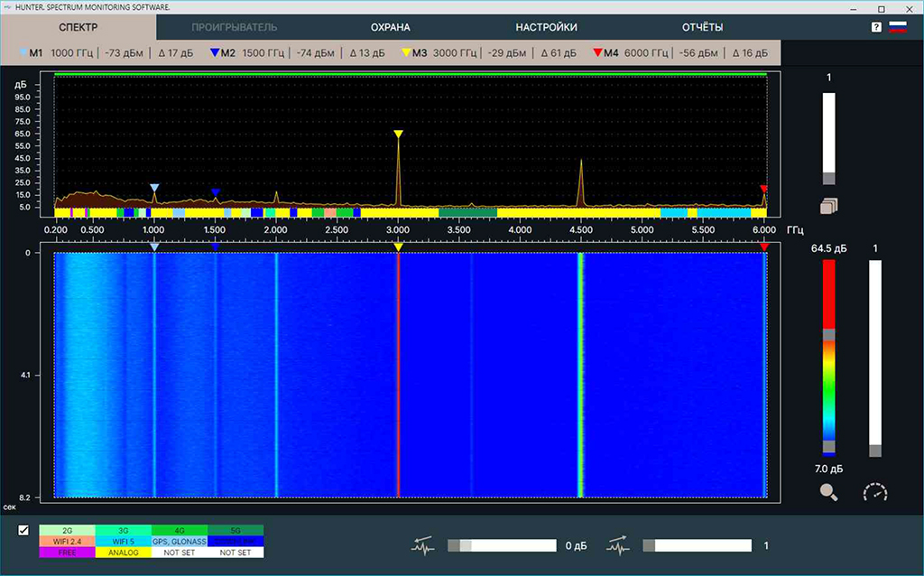Switch to the ПРОИГРЫВАТЕЛЬ tab

(x=234, y=27)
